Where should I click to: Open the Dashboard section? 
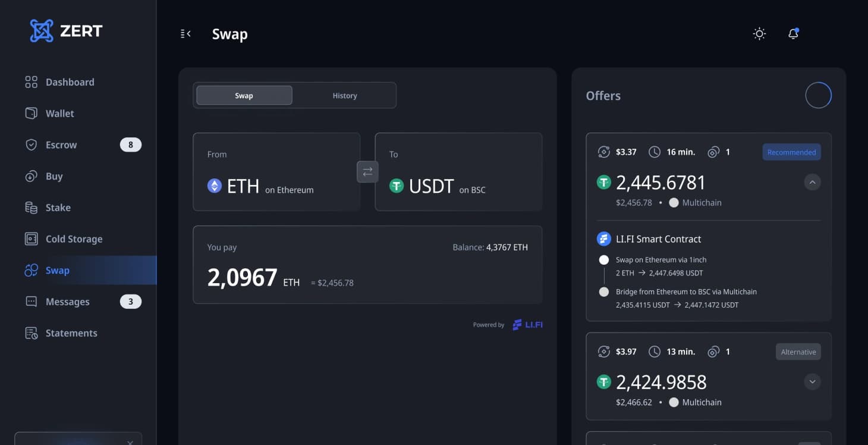70,82
